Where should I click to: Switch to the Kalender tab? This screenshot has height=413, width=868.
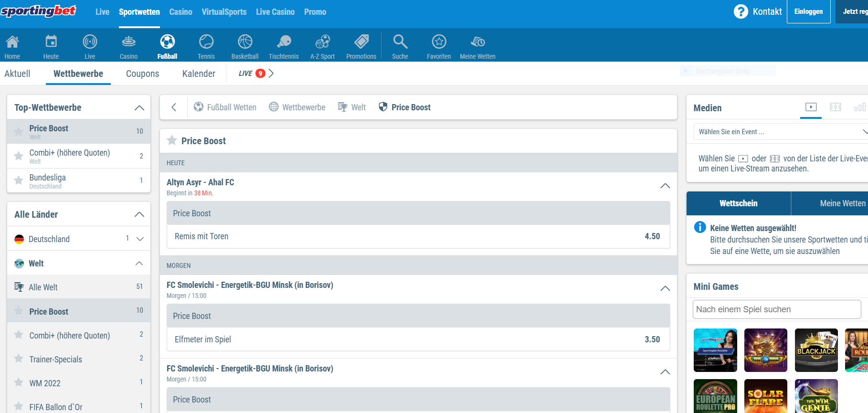pos(199,74)
